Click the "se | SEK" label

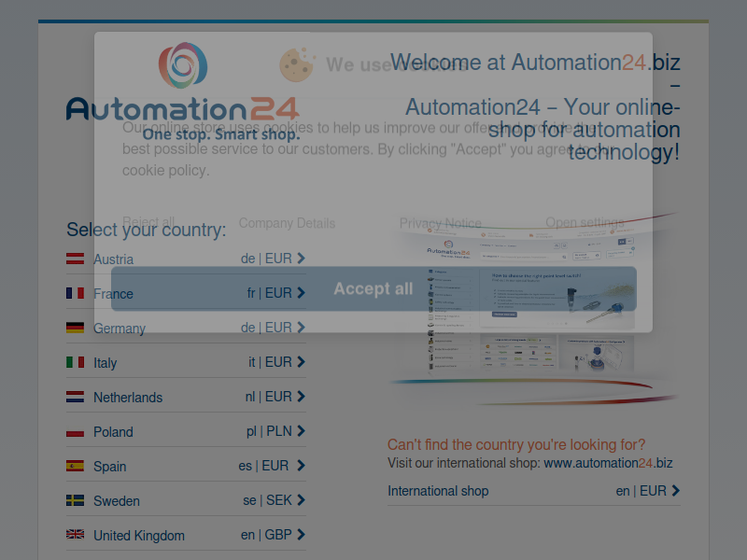(267, 500)
